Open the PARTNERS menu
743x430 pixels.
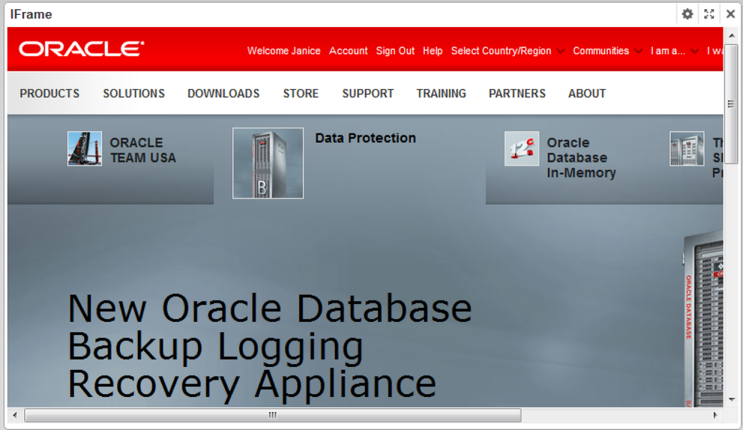tap(517, 93)
